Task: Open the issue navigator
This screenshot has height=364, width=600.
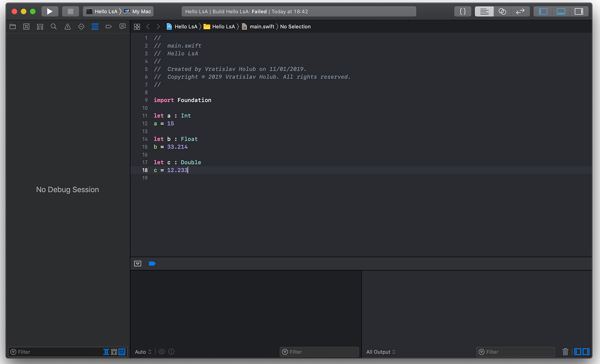Action: point(67,26)
